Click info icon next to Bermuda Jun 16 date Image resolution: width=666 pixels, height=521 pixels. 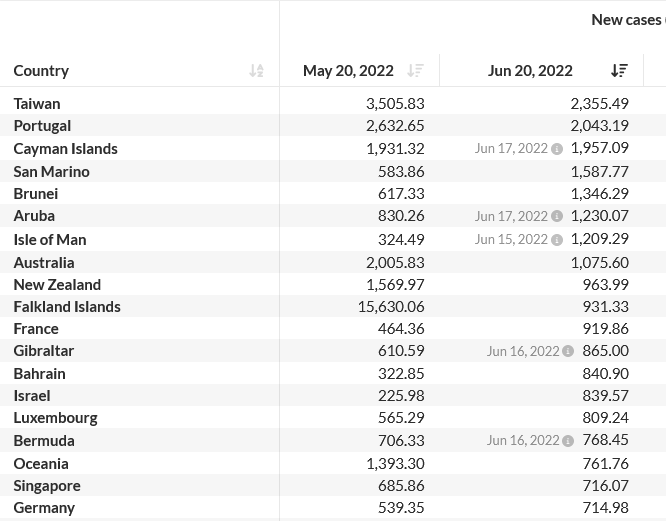click(568, 441)
